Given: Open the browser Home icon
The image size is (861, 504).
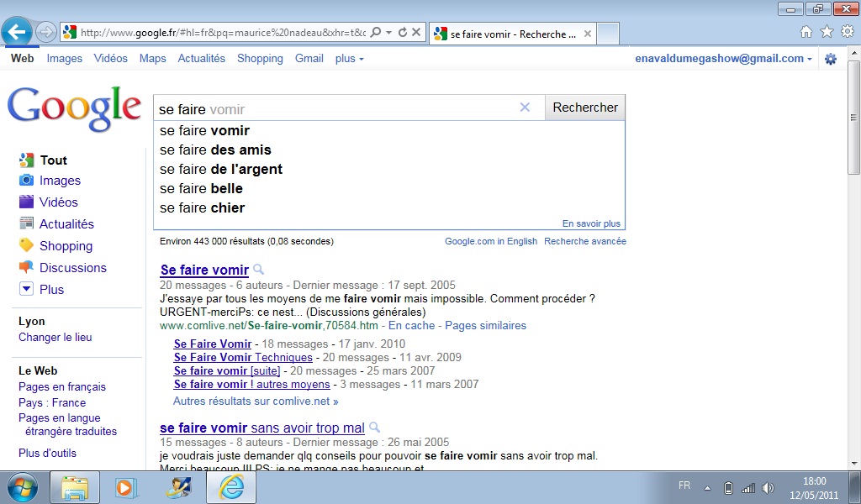Looking at the screenshot, I should (806, 32).
